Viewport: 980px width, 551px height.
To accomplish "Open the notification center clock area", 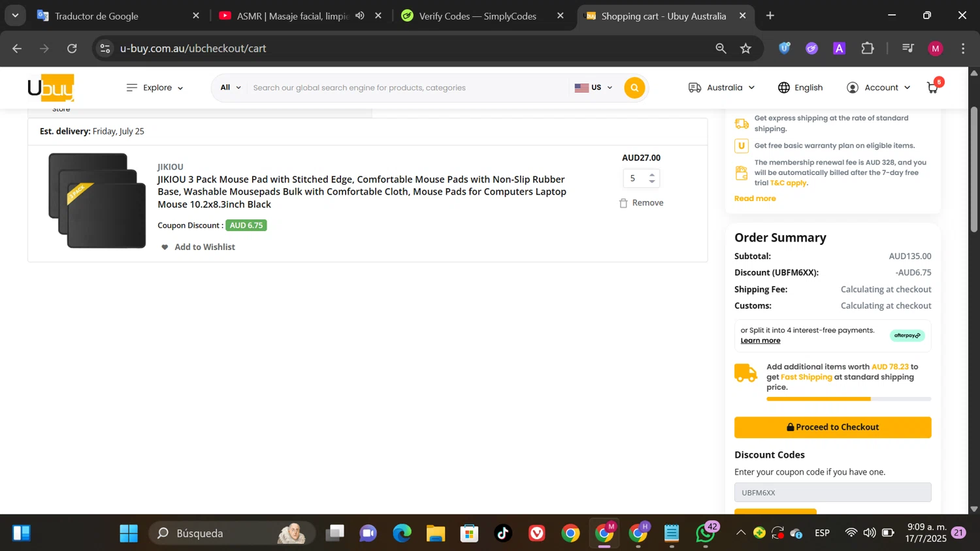I will click(x=927, y=533).
